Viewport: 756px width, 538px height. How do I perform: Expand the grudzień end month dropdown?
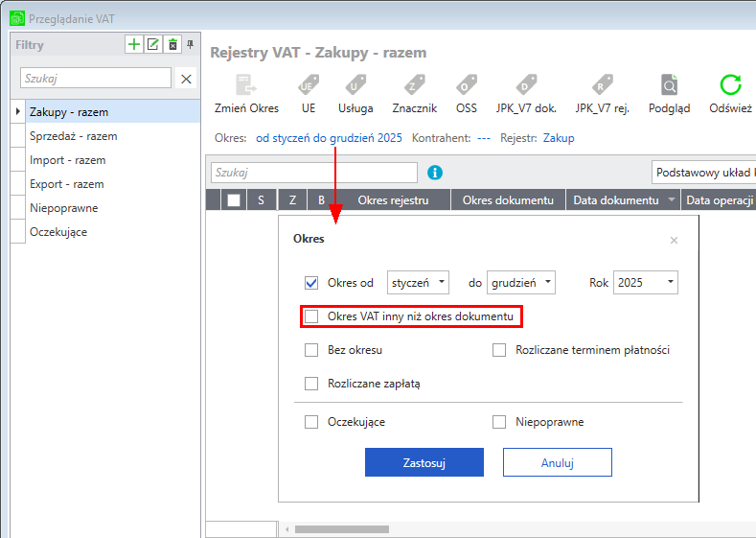pos(521,283)
